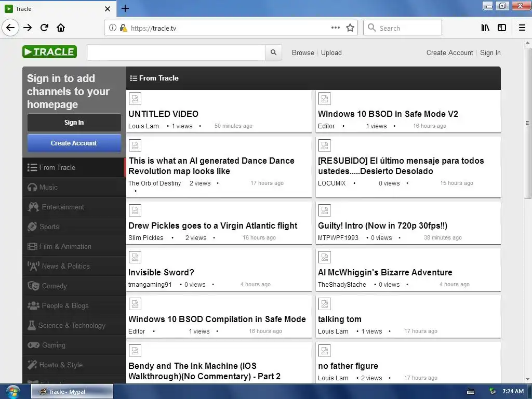The height and width of the screenshot is (399, 532).
Task: Open the browser home page icon
Action: 61,28
